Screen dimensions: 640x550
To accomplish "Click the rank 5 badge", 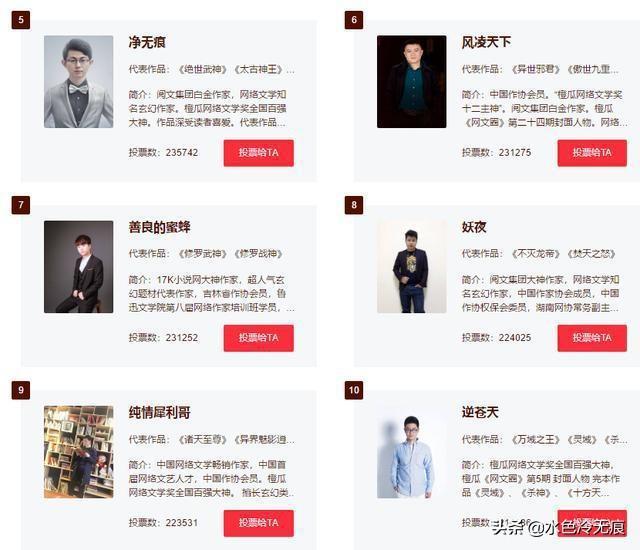I will pos(21,20).
